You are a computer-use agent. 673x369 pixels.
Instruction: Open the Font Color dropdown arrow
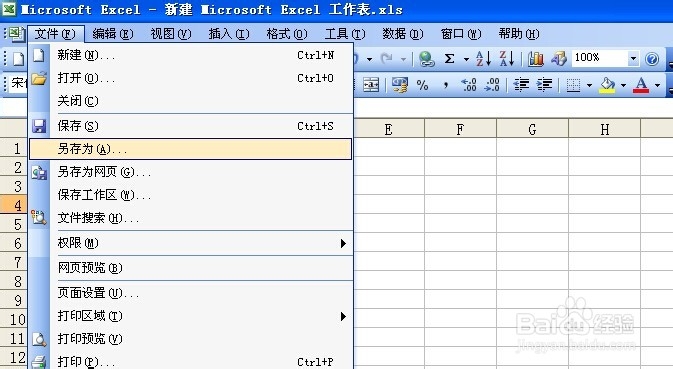tap(657, 85)
